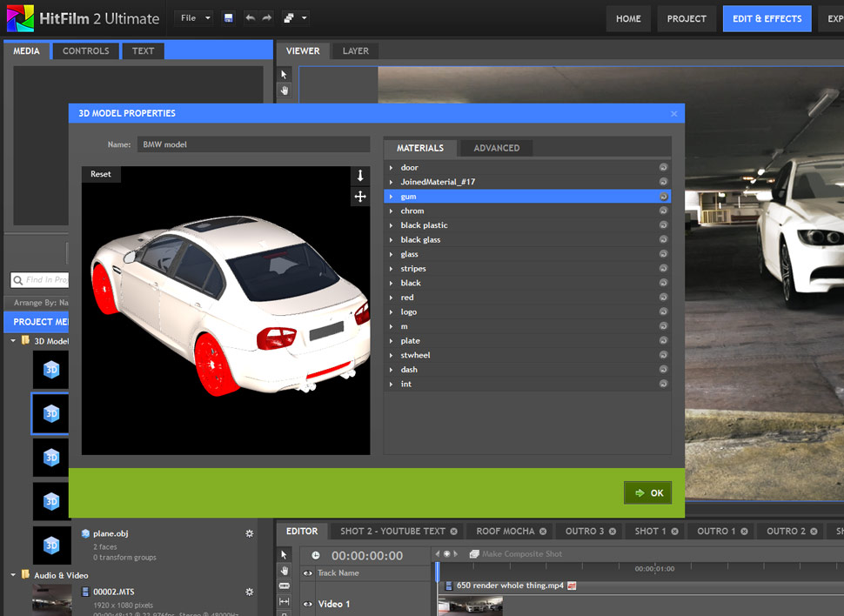
Task: Switch to the OUTRO 3 timeline tab
Action: coord(585,531)
